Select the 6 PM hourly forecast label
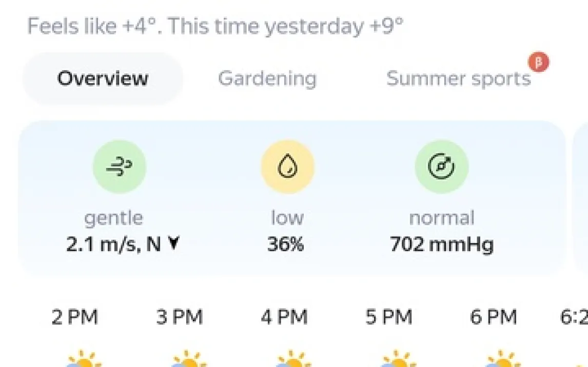Image resolution: width=588 pixels, height=367 pixels. click(x=493, y=317)
